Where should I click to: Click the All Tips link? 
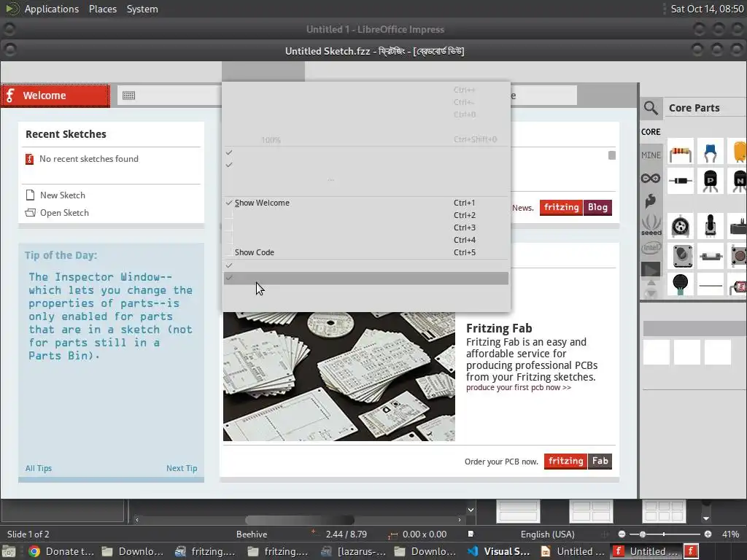pyautogui.click(x=39, y=468)
